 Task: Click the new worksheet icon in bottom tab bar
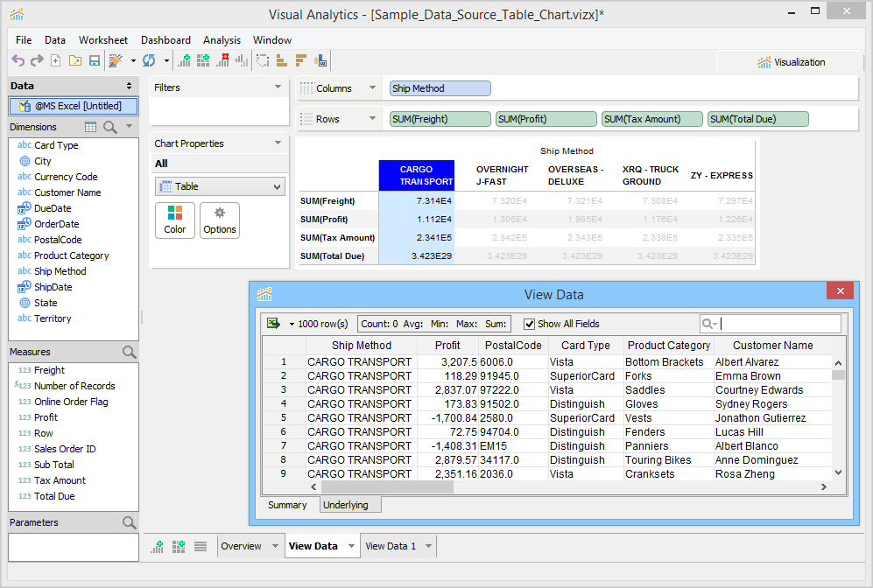click(x=158, y=546)
